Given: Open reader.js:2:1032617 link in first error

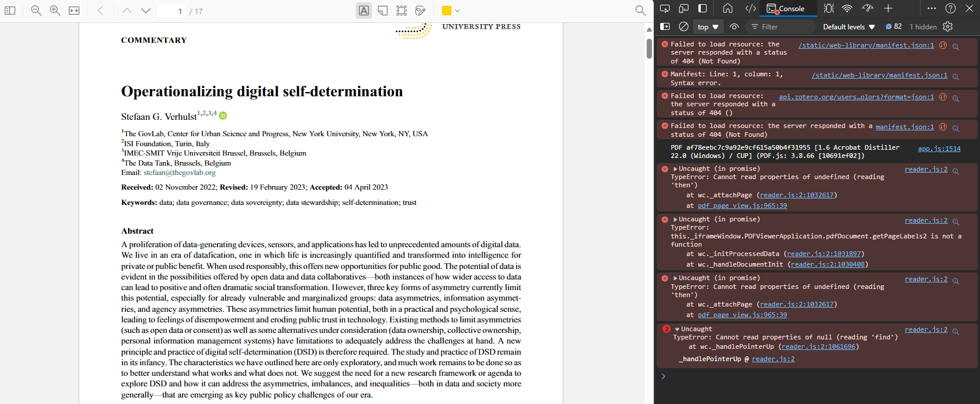Looking at the screenshot, I should point(797,195).
